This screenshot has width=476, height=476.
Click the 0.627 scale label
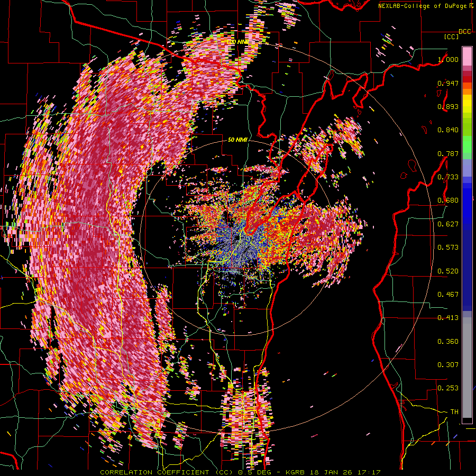coord(448,224)
